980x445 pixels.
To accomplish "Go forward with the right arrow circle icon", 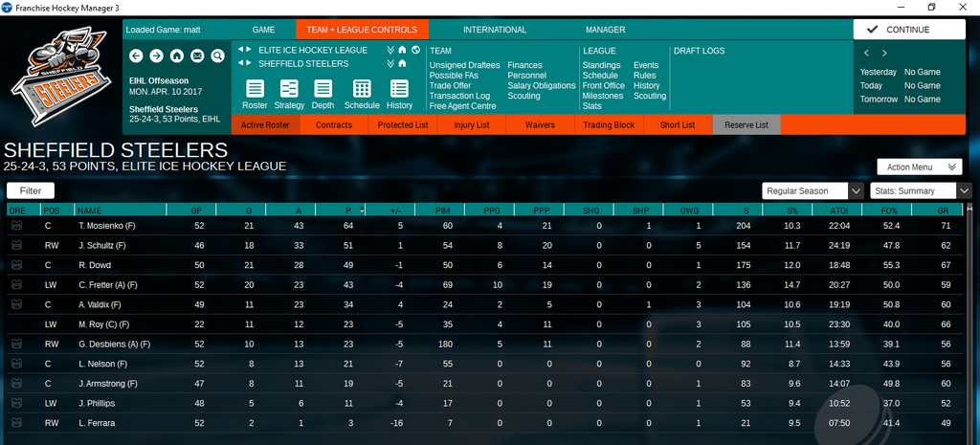I will point(156,56).
